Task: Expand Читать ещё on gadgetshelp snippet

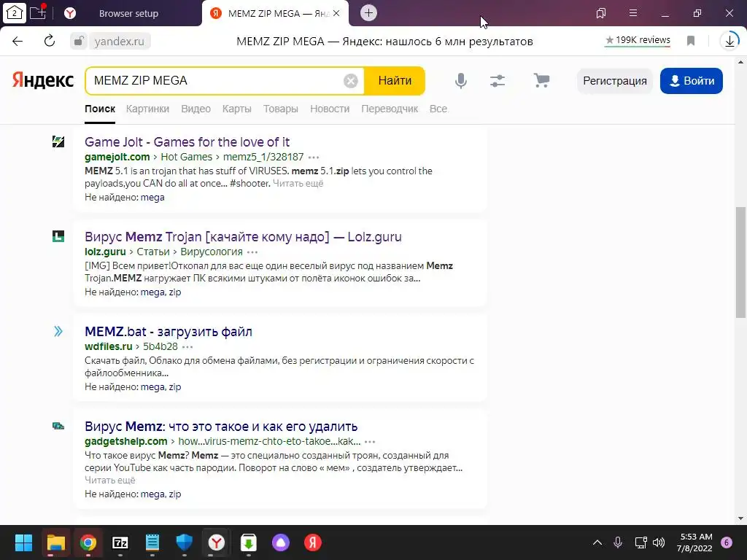Action: coord(110,480)
